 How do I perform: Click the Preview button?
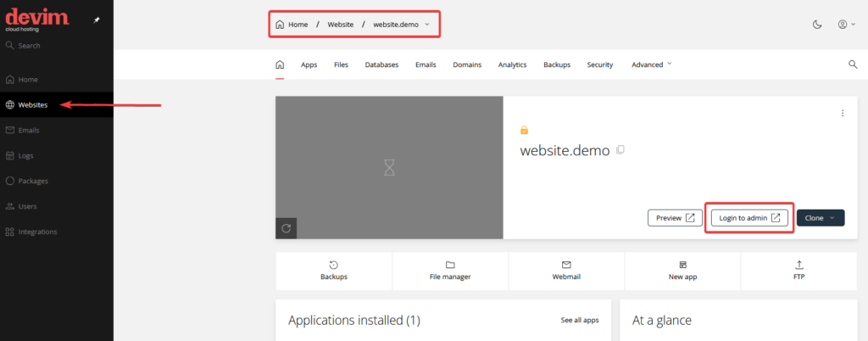pyautogui.click(x=676, y=218)
